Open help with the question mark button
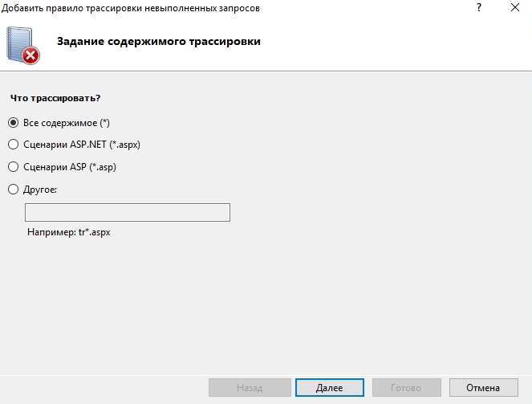The image size is (532, 404). click(479, 7)
